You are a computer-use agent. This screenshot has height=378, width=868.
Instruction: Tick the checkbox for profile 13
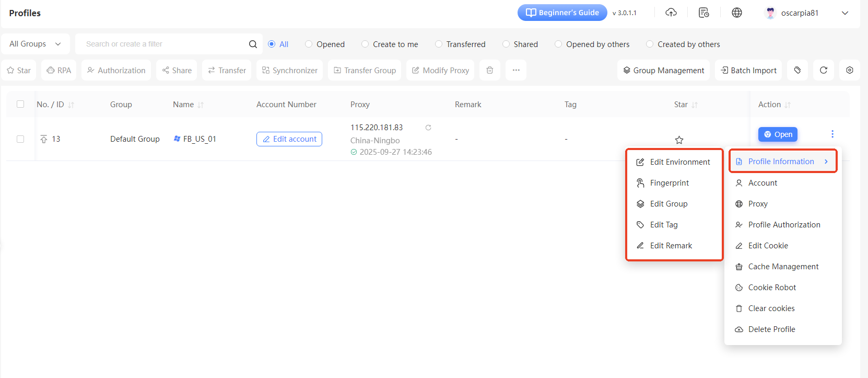20,139
